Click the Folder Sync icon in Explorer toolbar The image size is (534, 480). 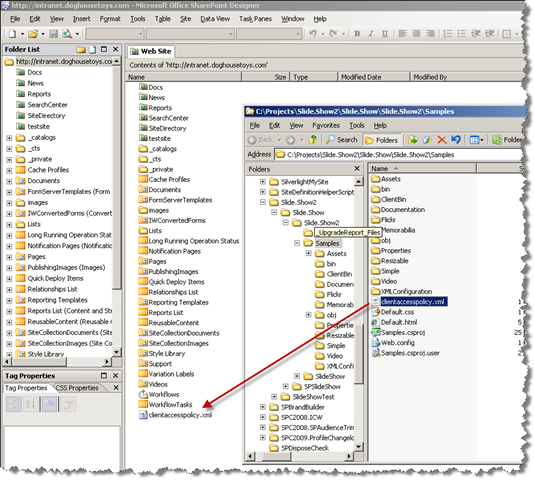(x=497, y=140)
